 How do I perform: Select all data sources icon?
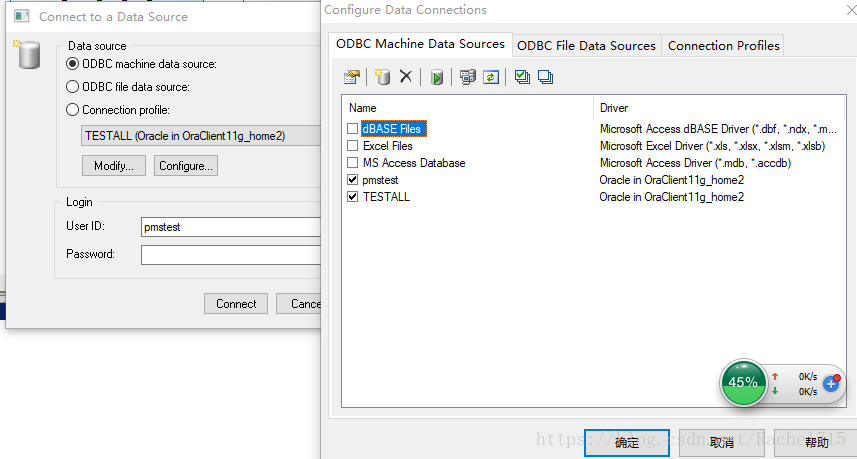click(x=523, y=77)
